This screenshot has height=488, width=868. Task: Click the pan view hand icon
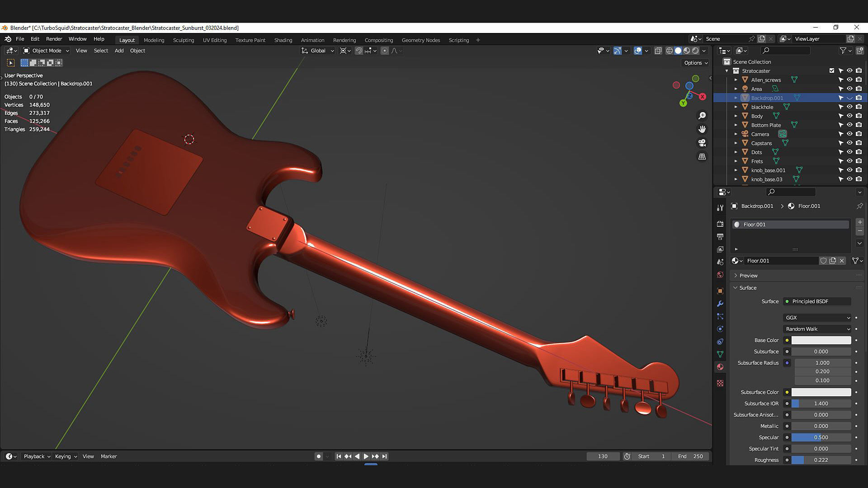coord(702,130)
